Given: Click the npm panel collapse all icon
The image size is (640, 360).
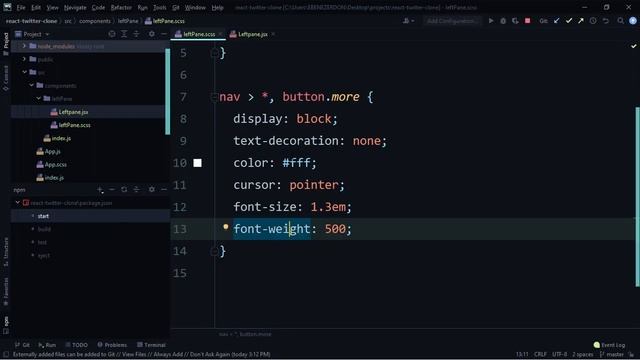Looking at the screenshot, I should pyautogui.click(x=136, y=189).
